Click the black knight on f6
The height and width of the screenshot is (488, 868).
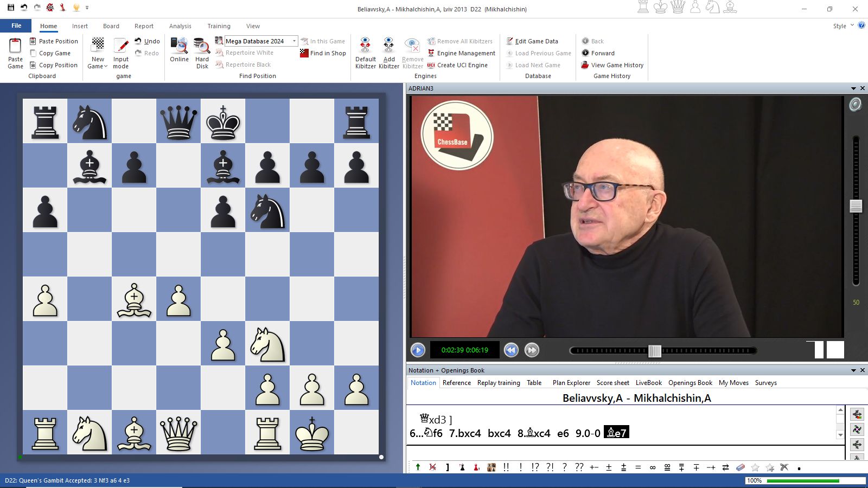267,210
